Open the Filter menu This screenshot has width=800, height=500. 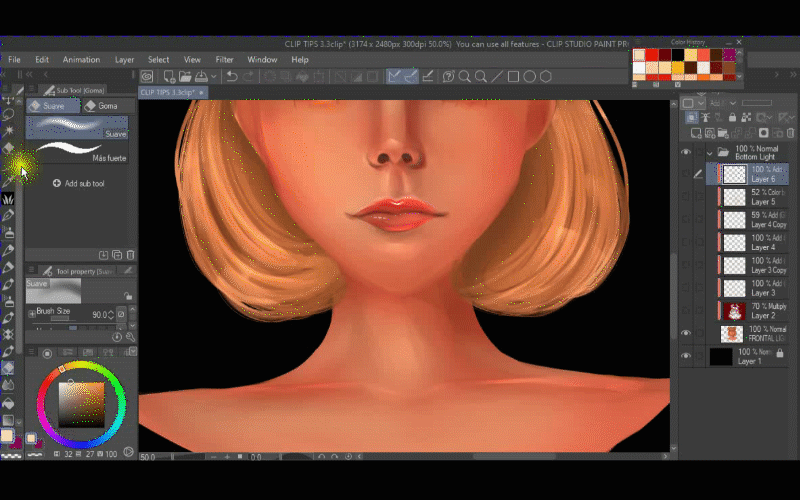[x=224, y=60]
